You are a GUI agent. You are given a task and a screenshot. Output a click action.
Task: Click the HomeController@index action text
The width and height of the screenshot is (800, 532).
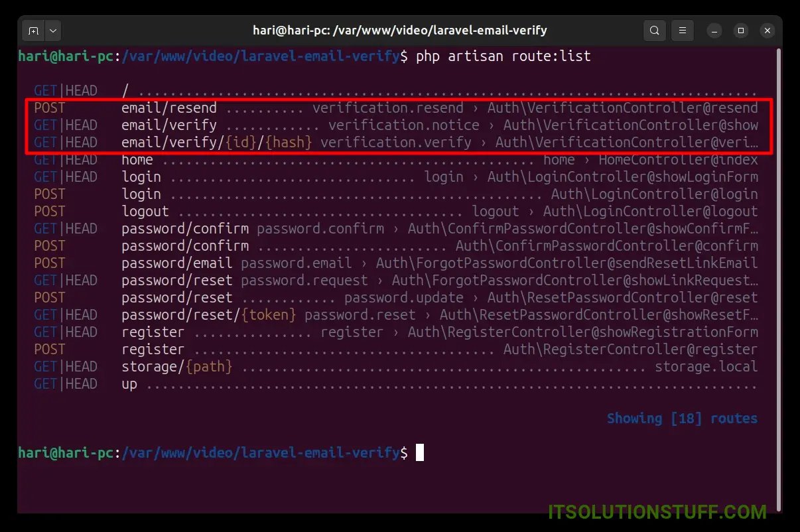(678, 160)
